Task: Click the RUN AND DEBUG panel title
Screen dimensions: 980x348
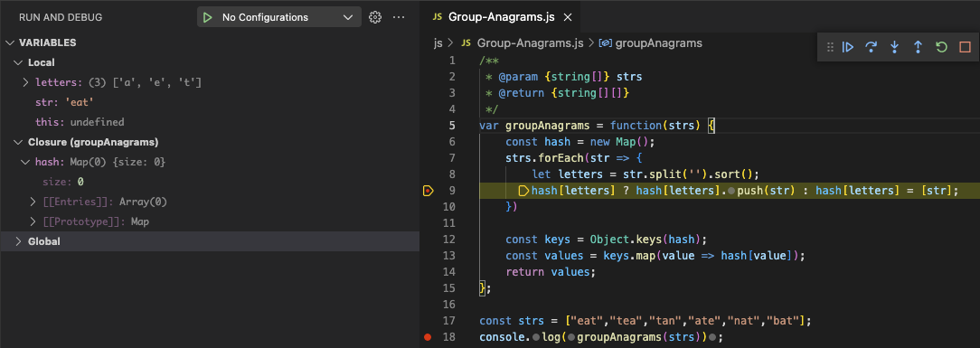Action: (x=61, y=17)
